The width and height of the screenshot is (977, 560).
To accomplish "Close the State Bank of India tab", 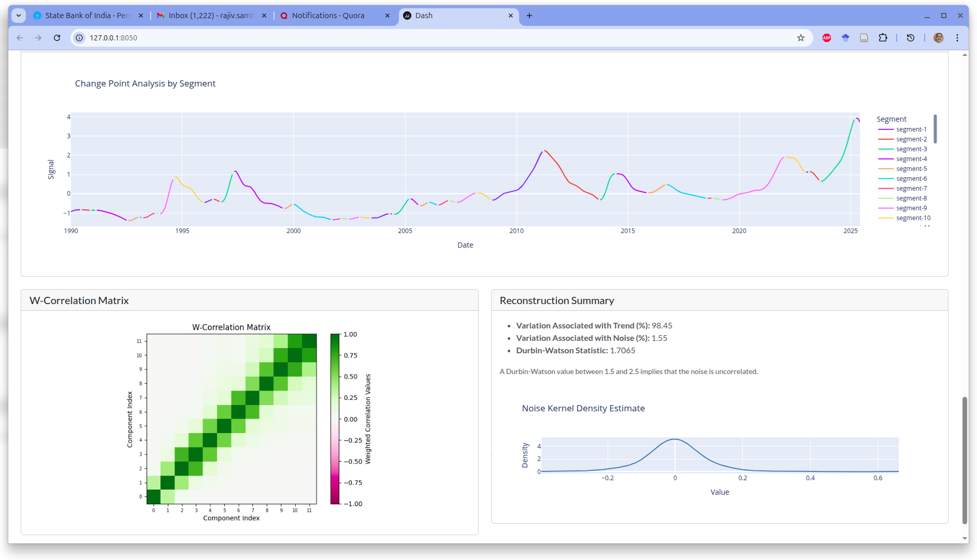I will click(x=141, y=16).
